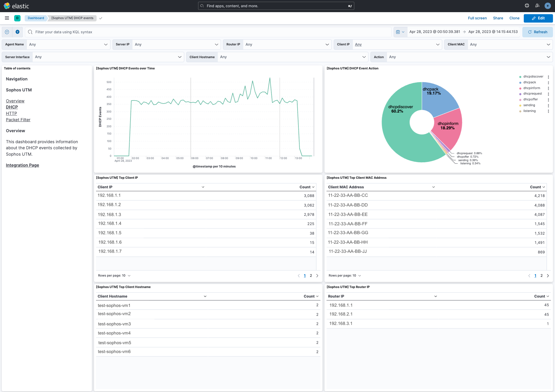Viewport: 555px width, 392px height.
Task: Open the saved query filter icon
Action: 7,32
